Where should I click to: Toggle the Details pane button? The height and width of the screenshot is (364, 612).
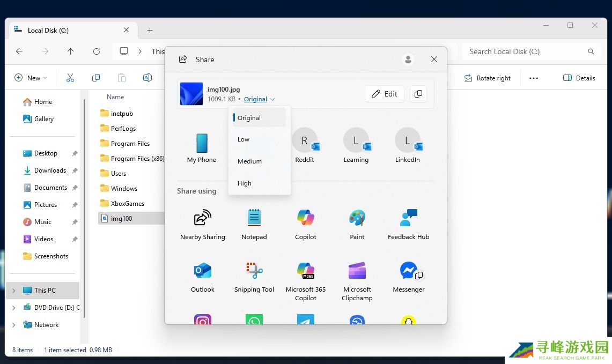tap(579, 78)
